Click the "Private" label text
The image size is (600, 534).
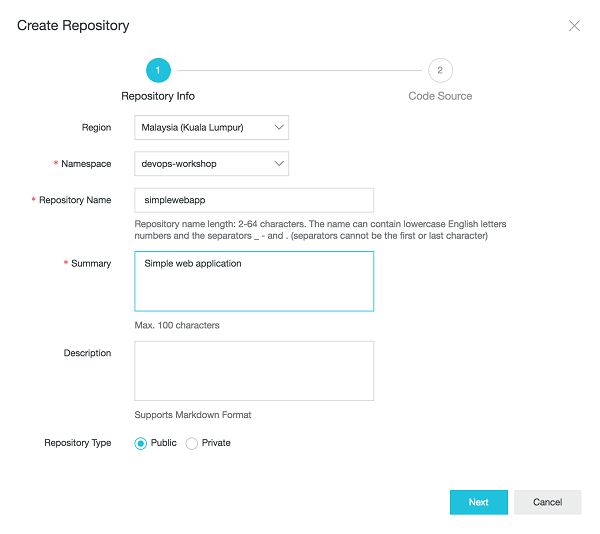pyautogui.click(x=216, y=443)
